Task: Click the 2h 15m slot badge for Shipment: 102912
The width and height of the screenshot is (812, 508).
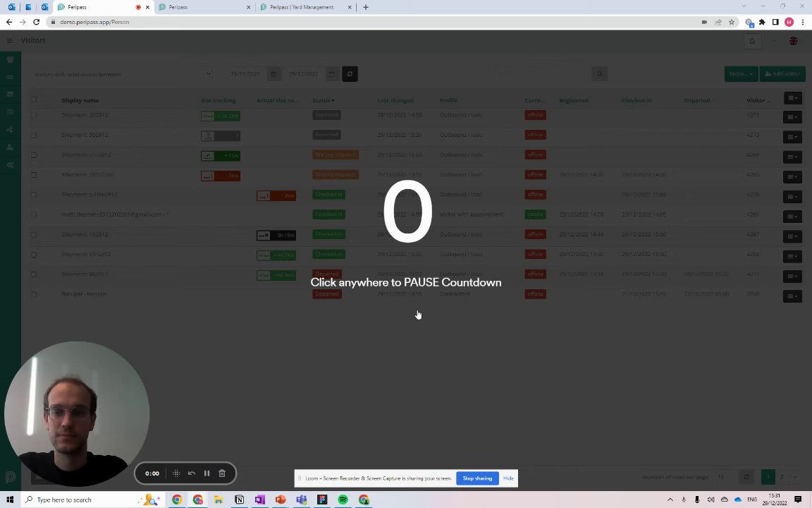Action: pyautogui.click(x=276, y=236)
